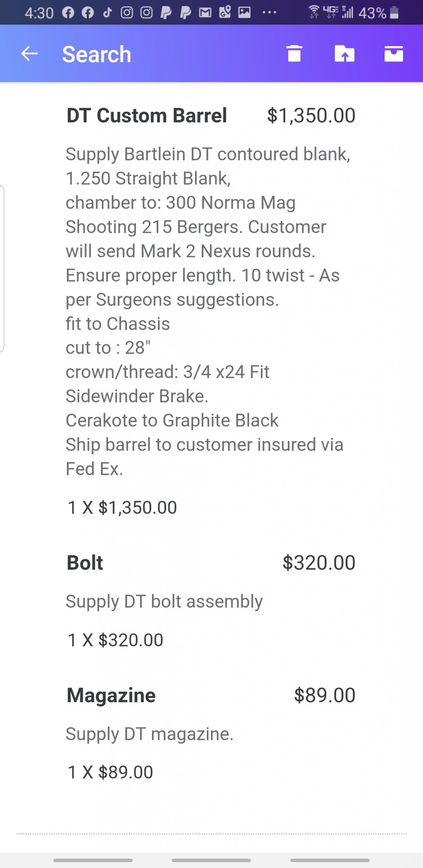Image resolution: width=423 pixels, height=868 pixels.
Task: Tap the first Instagram status bar icon
Action: 127,13
